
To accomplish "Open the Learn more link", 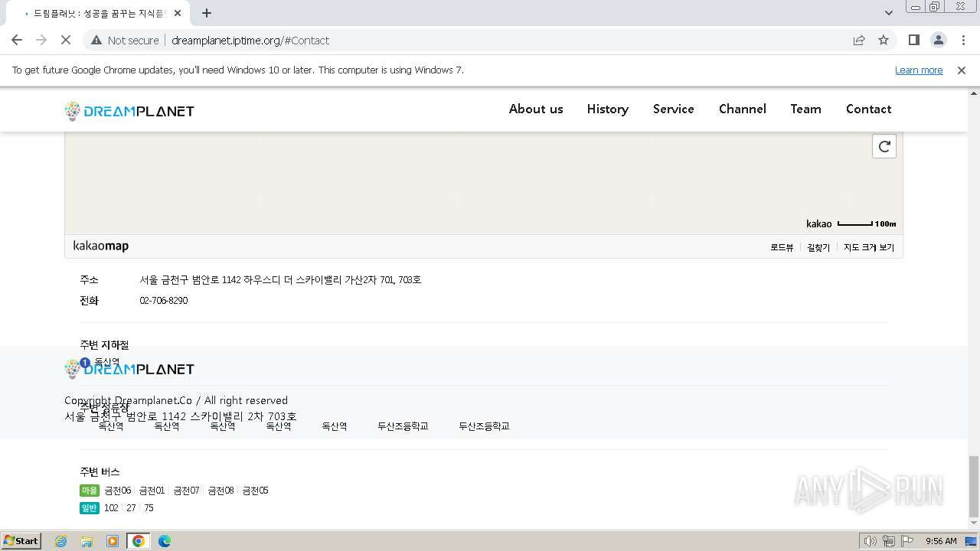I will click(919, 70).
